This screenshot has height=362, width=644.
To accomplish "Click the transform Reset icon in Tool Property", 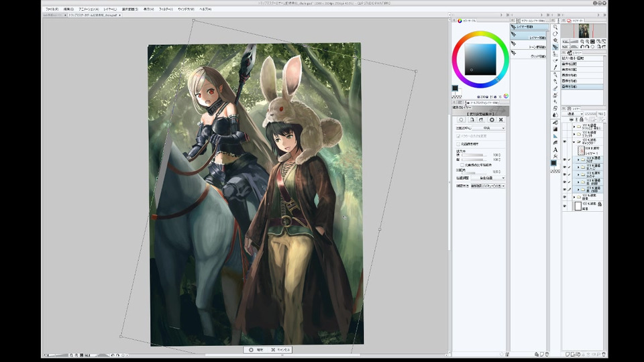I will tap(462, 120).
